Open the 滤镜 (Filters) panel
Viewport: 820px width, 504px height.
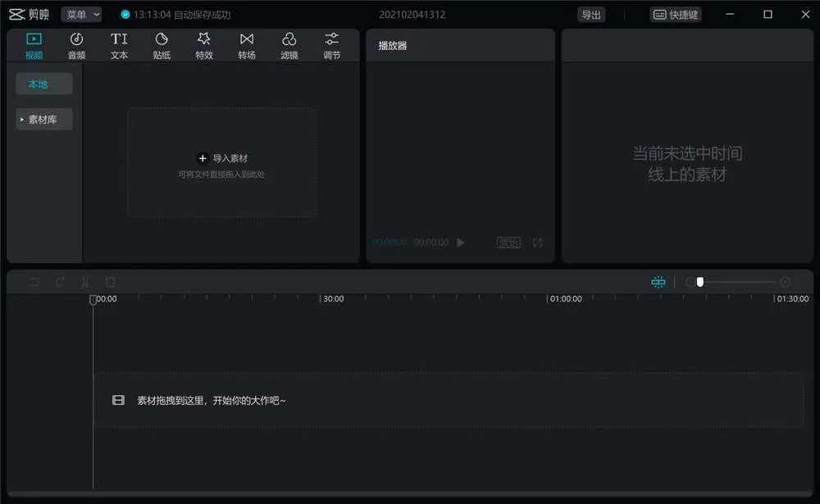(289, 45)
